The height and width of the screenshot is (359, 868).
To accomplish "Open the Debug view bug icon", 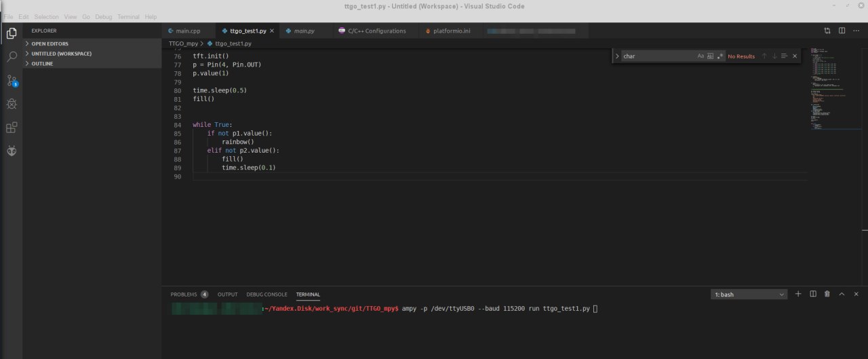I will point(12,104).
